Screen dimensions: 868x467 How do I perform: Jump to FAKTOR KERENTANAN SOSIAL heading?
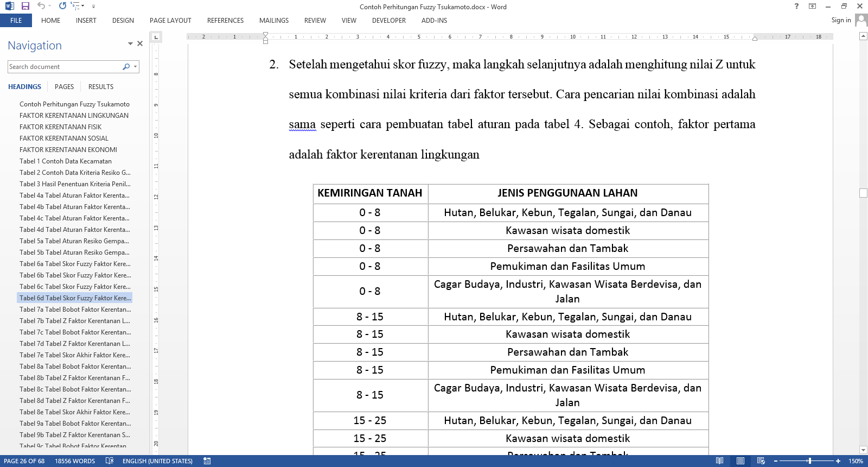(x=64, y=138)
